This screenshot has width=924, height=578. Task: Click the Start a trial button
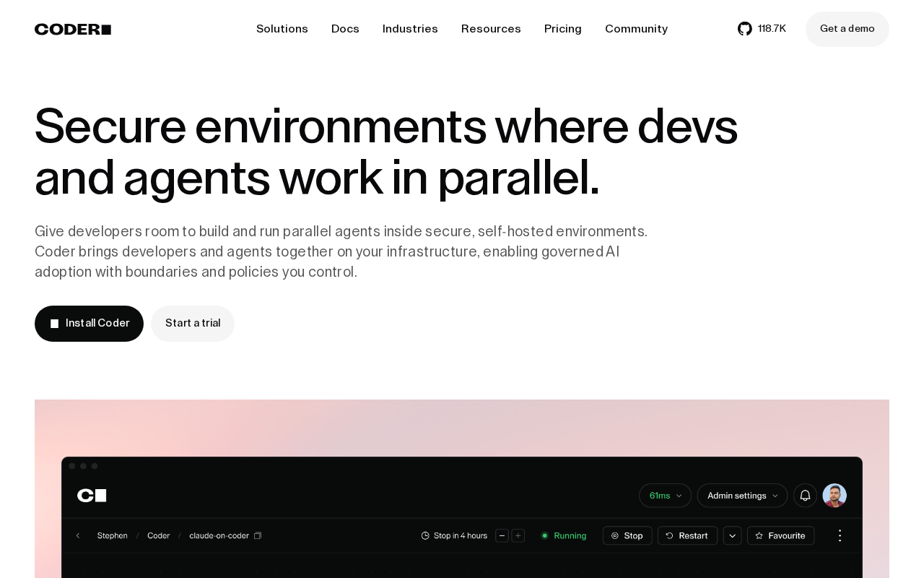(193, 324)
